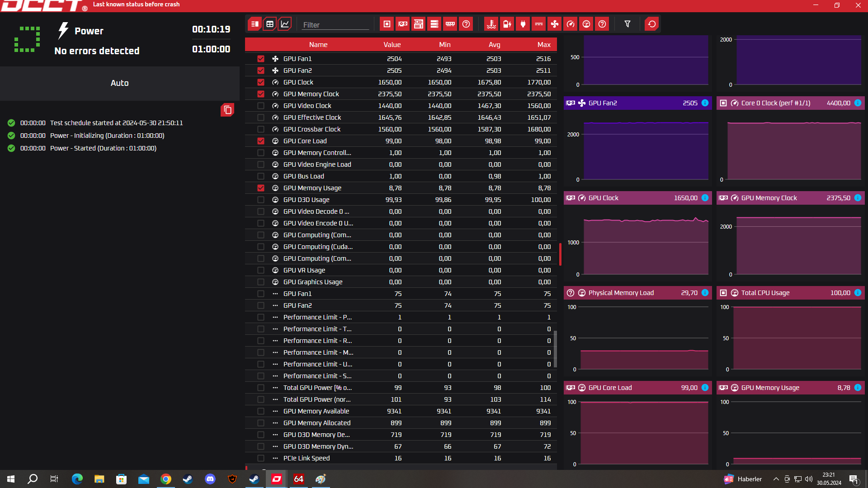Click the Filter text field
Image resolution: width=868 pixels, height=488 pixels.
coord(335,25)
